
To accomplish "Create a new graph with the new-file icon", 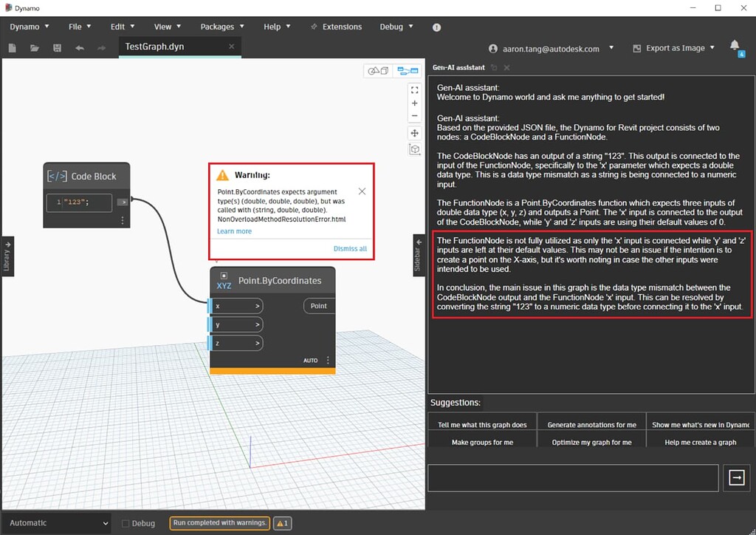I will [x=12, y=47].
